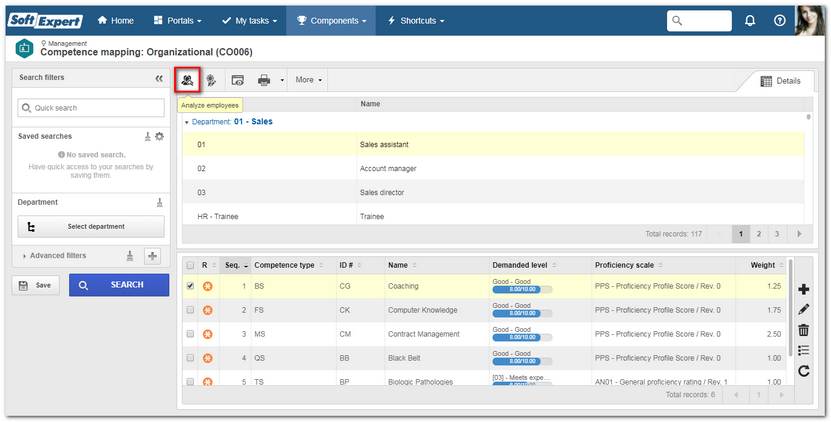
Task: Click the printer icon in toolbar
Action: click(x=264, y=81)
